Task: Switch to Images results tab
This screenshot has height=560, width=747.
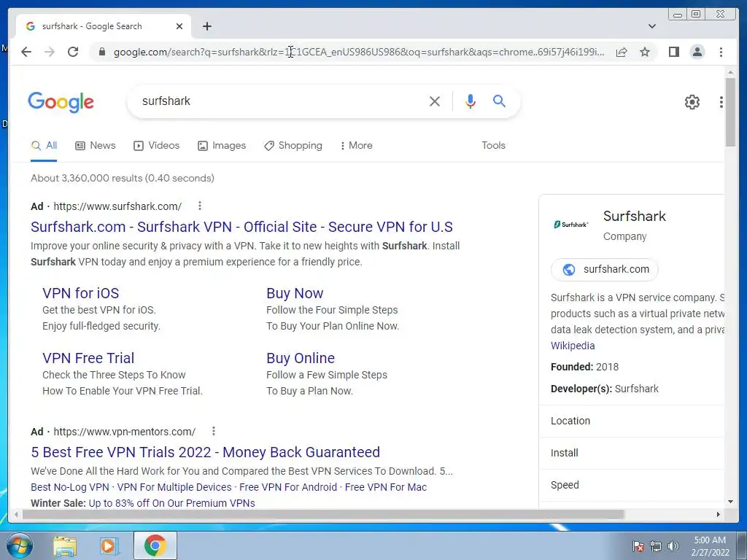Action: pos(222,146)
